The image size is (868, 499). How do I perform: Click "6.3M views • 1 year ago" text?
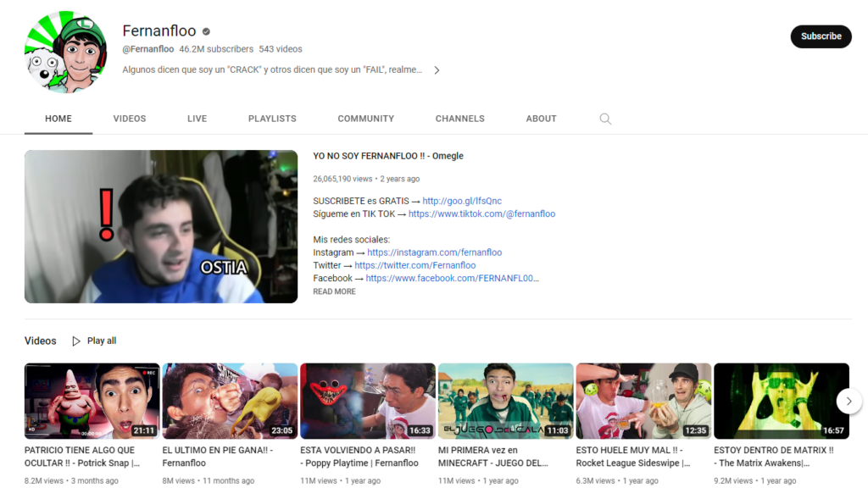[x=617, y=480]
